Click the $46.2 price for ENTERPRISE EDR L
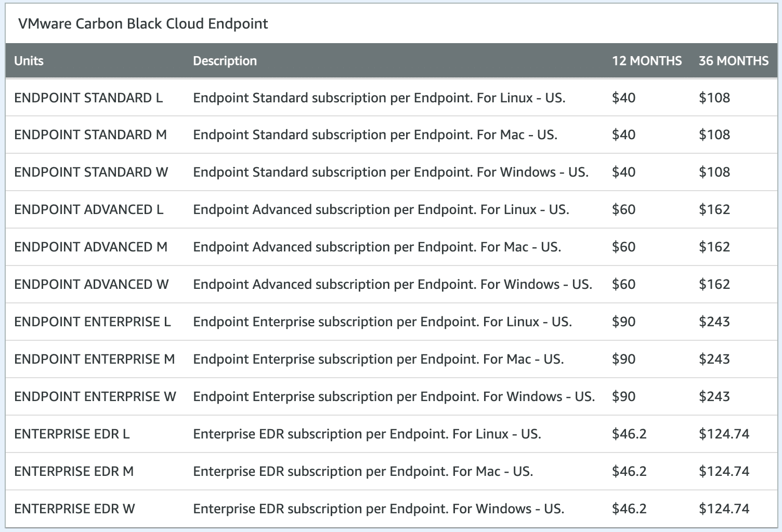This screenshot has height=532, width=782. (x=629, y=434)
